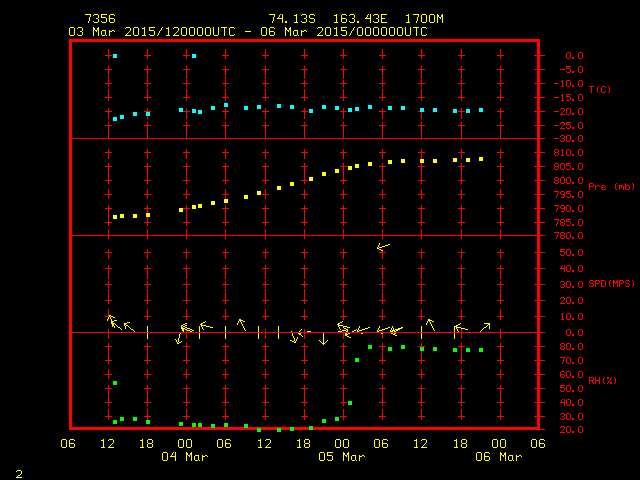Click the T(C) temperature axis label
The width and height of the screenshot is (640, 480).
[599, 90]
